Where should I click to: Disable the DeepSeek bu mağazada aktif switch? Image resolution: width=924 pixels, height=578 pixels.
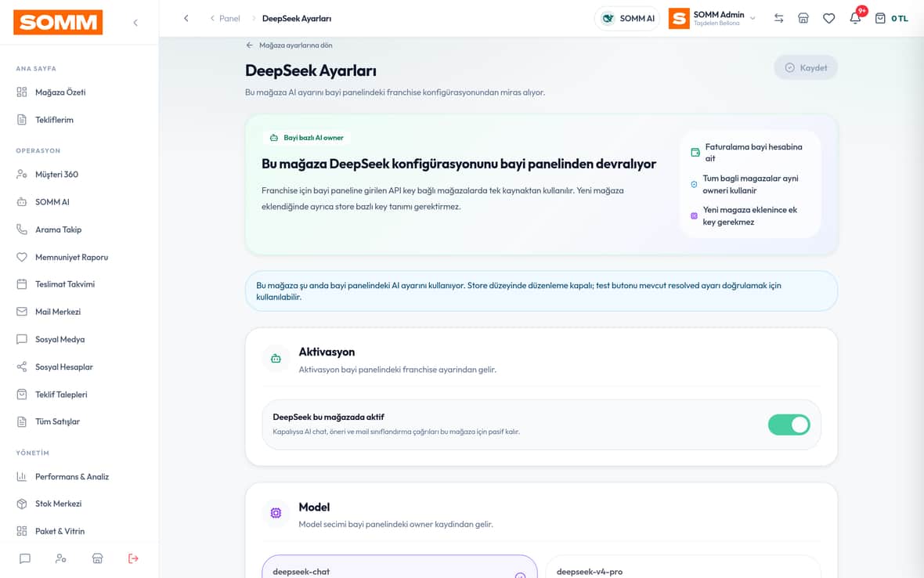coord(789,424)
